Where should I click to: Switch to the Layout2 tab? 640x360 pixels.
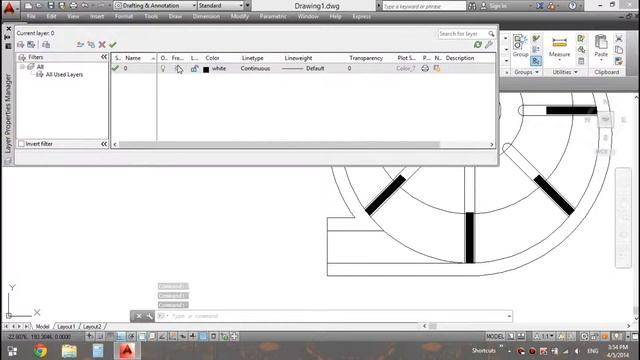click(x=92, y=327)
